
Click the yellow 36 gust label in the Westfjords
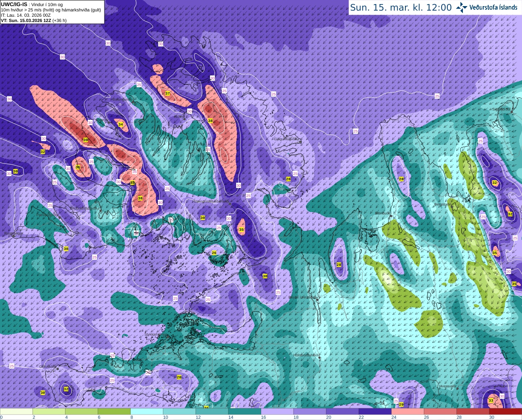78,167
